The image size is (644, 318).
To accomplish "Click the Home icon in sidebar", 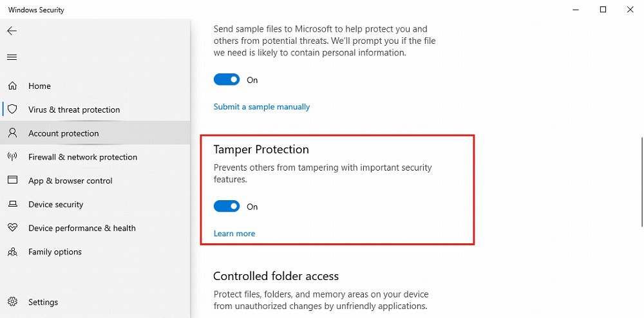I will tap(12, 86).
